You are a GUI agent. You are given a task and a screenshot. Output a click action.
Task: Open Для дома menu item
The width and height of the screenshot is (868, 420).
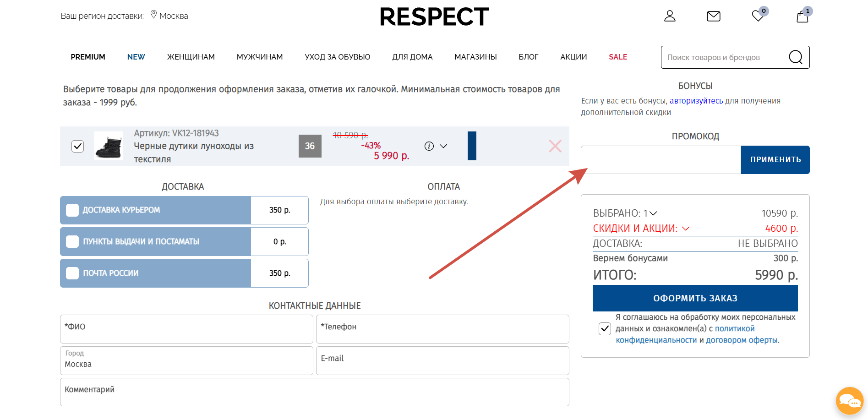(x=412, y=57)
